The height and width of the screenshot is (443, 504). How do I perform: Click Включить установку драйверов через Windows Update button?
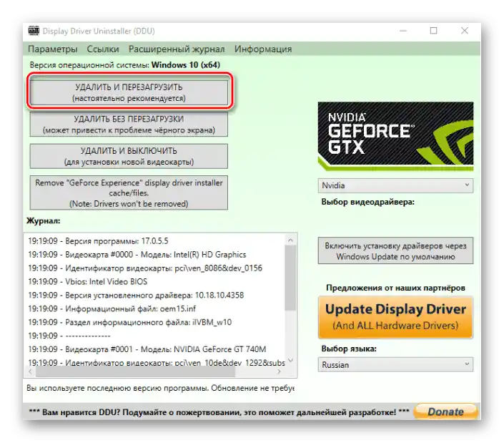pos(395,251)
